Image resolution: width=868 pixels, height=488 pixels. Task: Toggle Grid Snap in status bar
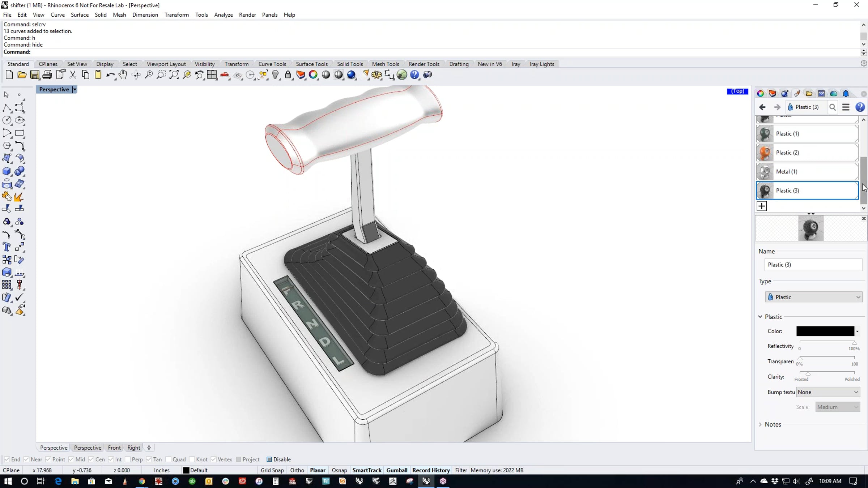click(x=272, y=470)
